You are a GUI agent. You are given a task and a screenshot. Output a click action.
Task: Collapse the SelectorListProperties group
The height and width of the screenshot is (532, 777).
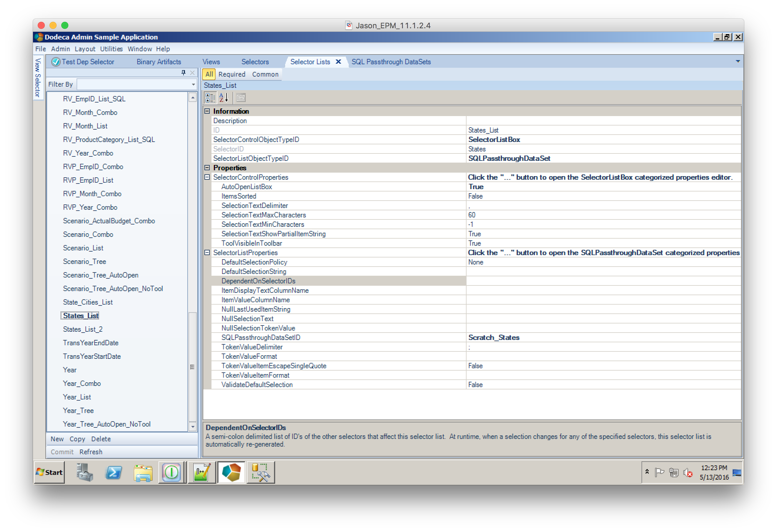click(207, 252)
